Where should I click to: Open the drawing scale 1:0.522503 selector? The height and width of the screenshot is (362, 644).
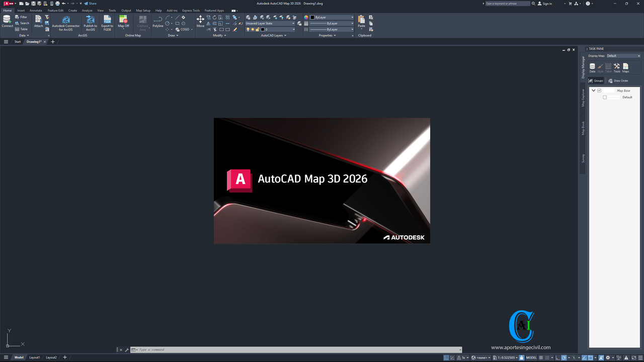(x=505, y=357)
